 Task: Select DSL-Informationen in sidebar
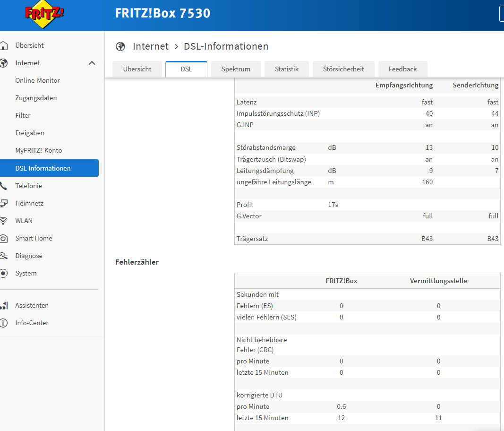click(x=49, y=168)
